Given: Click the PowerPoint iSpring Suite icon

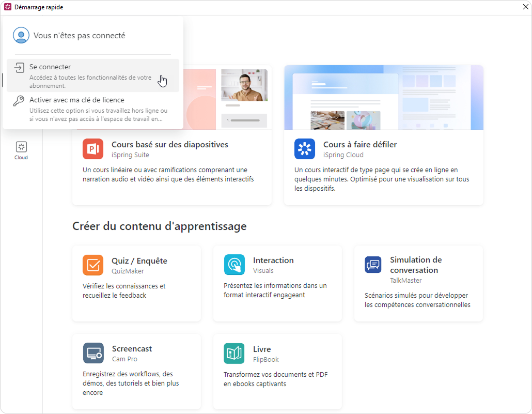Looking at the screenshot, I should (x=93, y=149).
